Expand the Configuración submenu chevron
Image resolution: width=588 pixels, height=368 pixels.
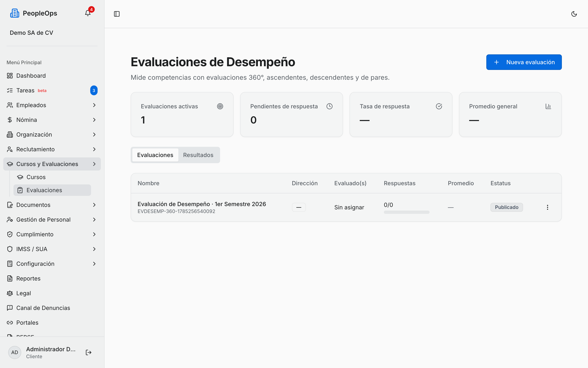(x=94, y=264)
